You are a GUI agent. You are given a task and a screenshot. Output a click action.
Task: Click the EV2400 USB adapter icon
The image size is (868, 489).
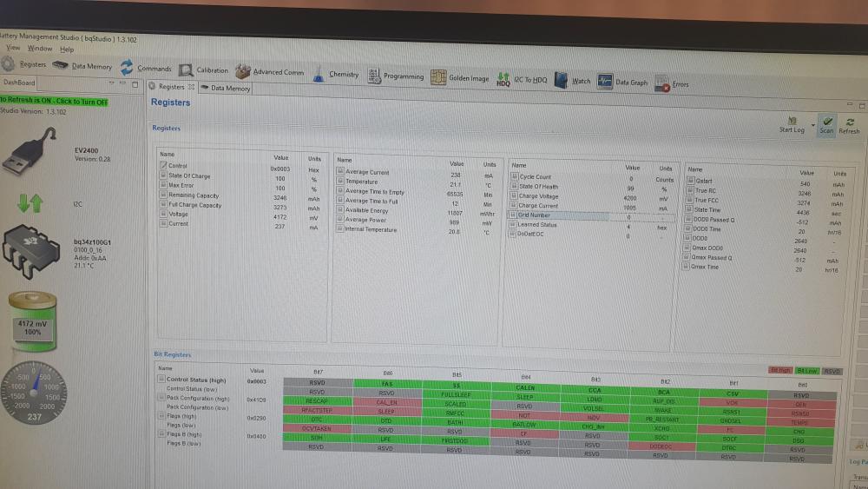click(30, 150)
